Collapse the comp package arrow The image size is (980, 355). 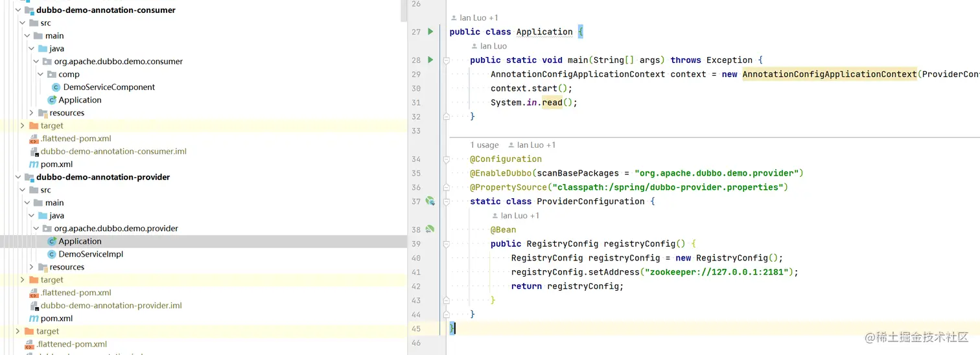(x=40, y=74)
